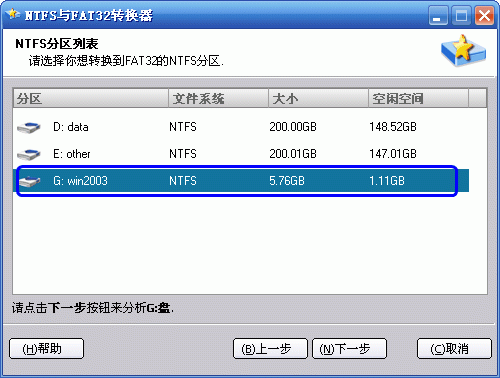
Task: Click NTFS in the G: win2003 row
Action: pos(183,181)
